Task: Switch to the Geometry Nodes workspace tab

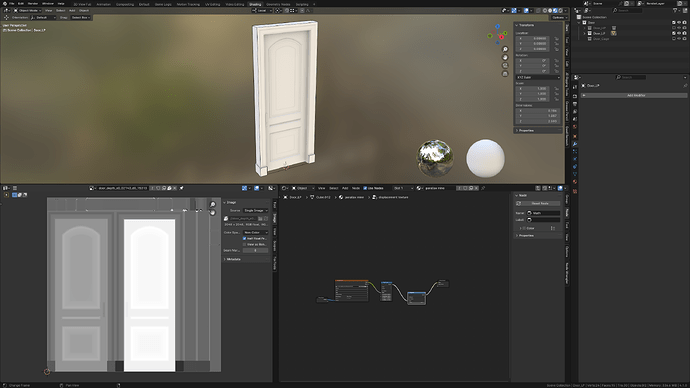Action: (278, 4)
